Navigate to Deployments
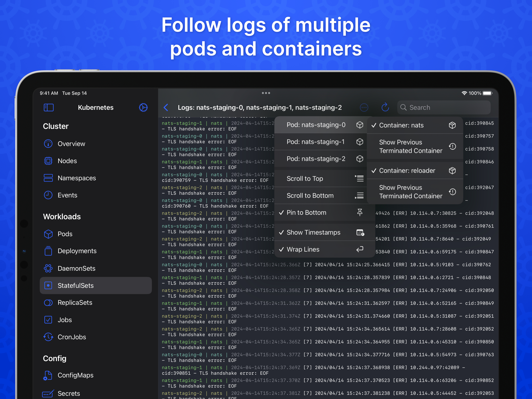 coord(96,251)
